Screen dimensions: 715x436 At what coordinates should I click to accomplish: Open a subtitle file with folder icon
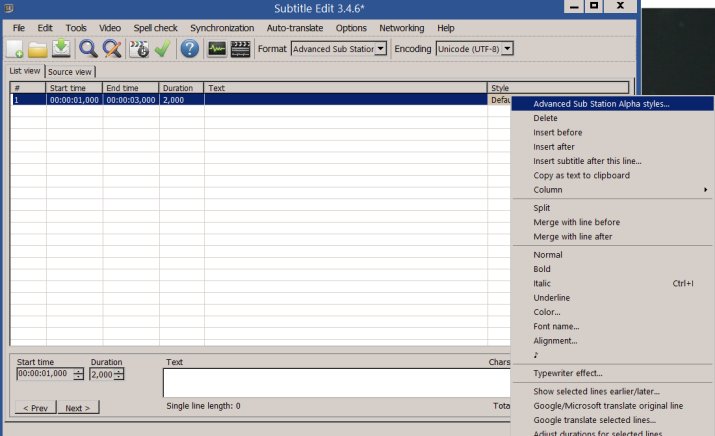tap(37, 49)
